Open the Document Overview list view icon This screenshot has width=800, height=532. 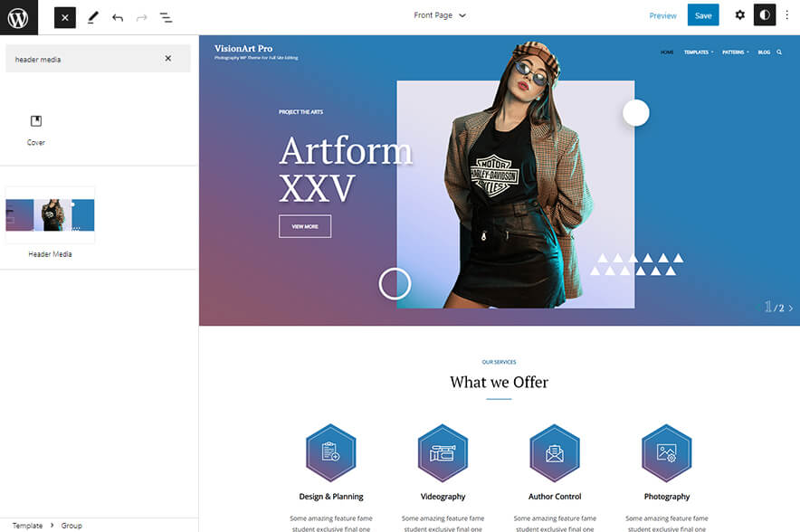(166, 16)
